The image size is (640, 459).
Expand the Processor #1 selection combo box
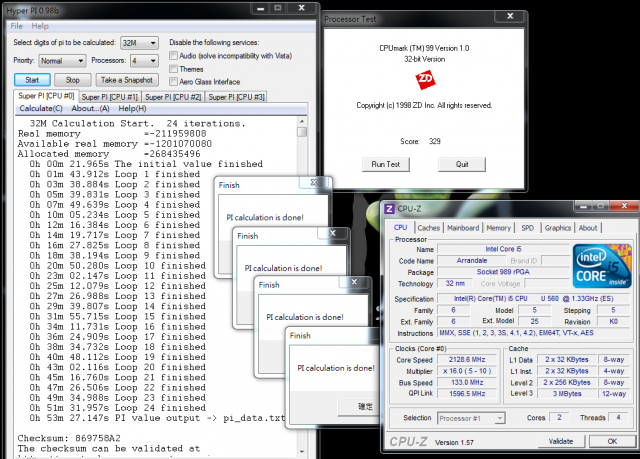(471, 418)
